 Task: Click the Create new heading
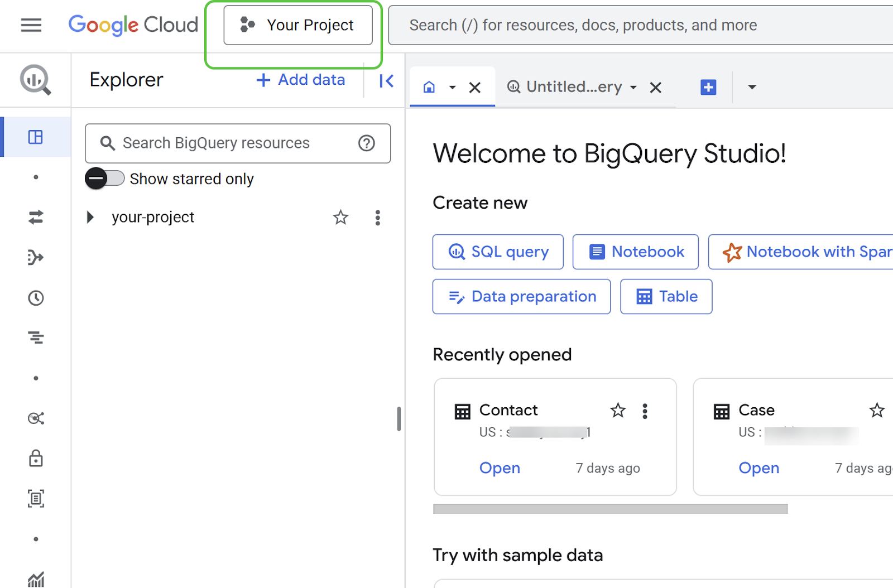tap(480, 203)
